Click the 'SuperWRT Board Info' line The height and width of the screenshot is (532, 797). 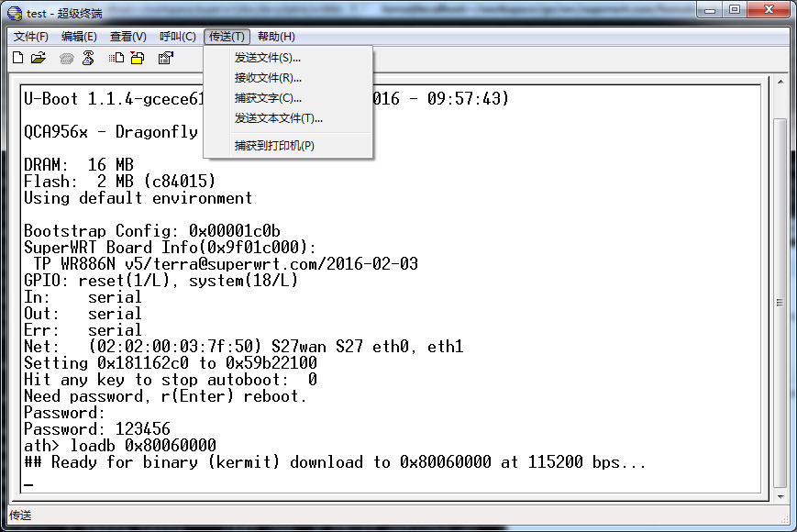tap(171, 248)
